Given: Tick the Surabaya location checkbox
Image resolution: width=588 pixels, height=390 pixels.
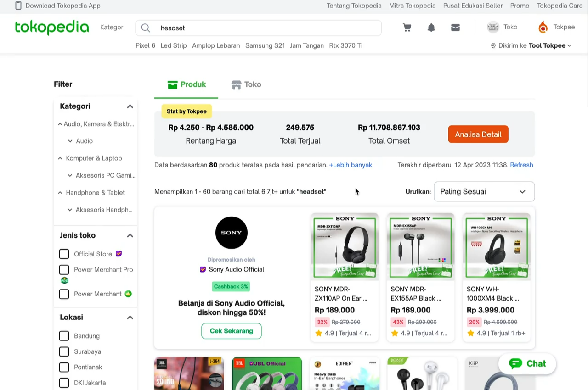Looking at the screenshot, I should 64,351.
